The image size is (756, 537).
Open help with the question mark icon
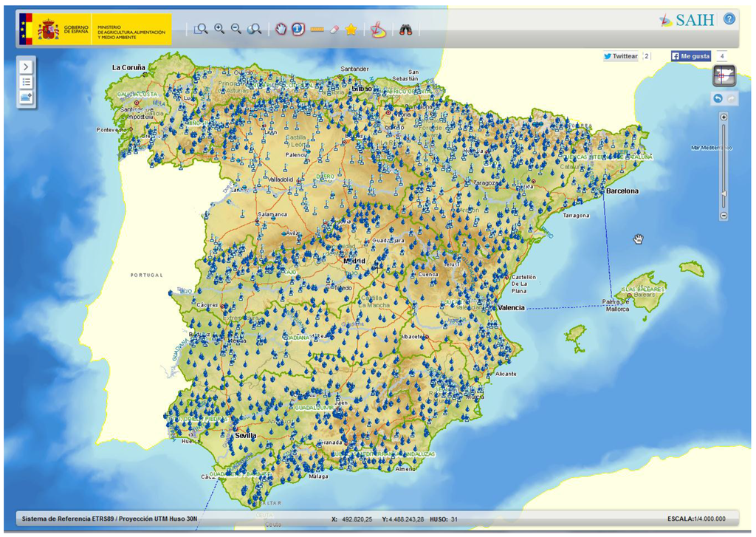(x=729, y=19)
